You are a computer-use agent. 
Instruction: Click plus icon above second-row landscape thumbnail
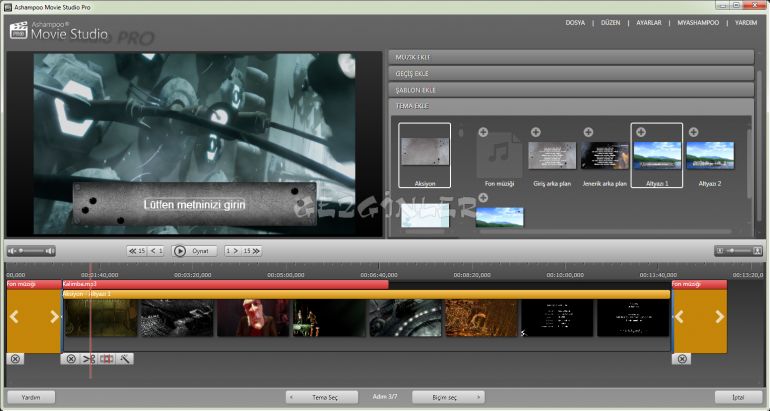point(483,197)
